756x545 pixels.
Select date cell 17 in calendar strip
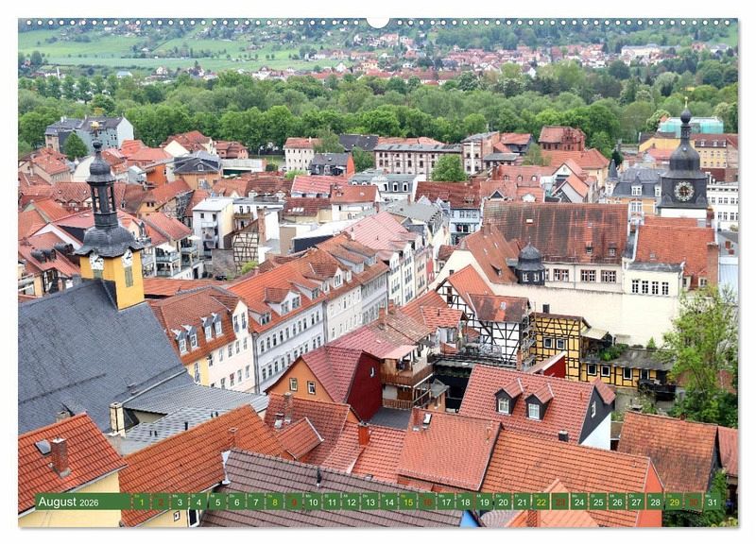click(x=446, y=502)
